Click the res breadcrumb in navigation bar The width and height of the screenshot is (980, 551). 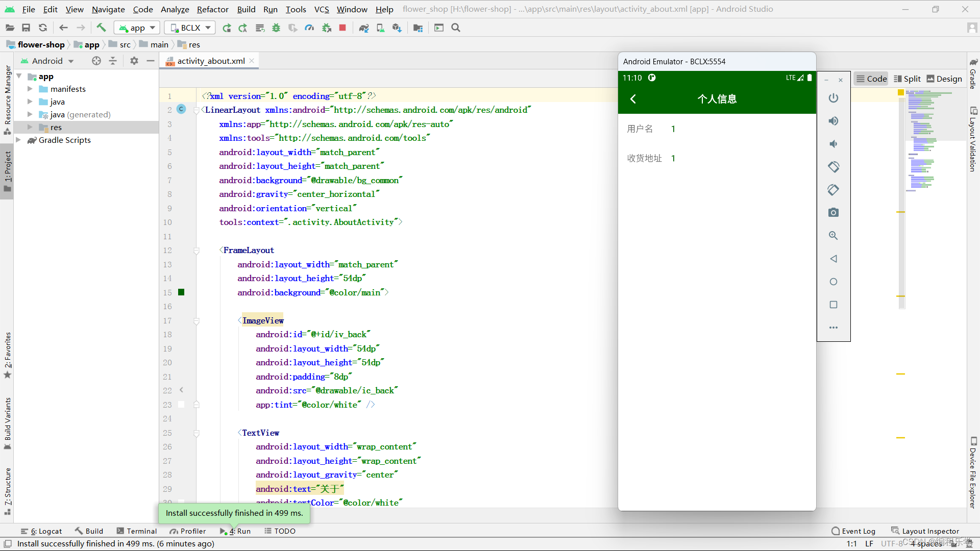(x=189, y=44)
